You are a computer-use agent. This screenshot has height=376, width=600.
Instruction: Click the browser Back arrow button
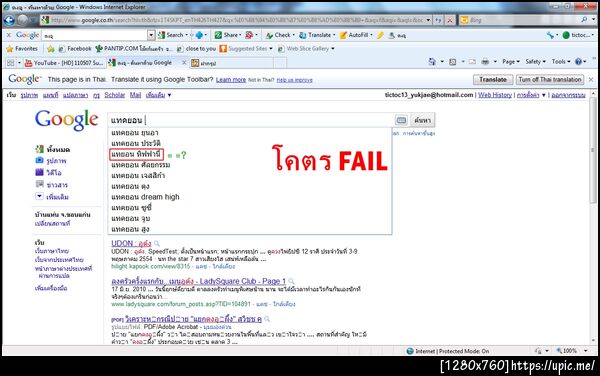(x=9, y=20)
